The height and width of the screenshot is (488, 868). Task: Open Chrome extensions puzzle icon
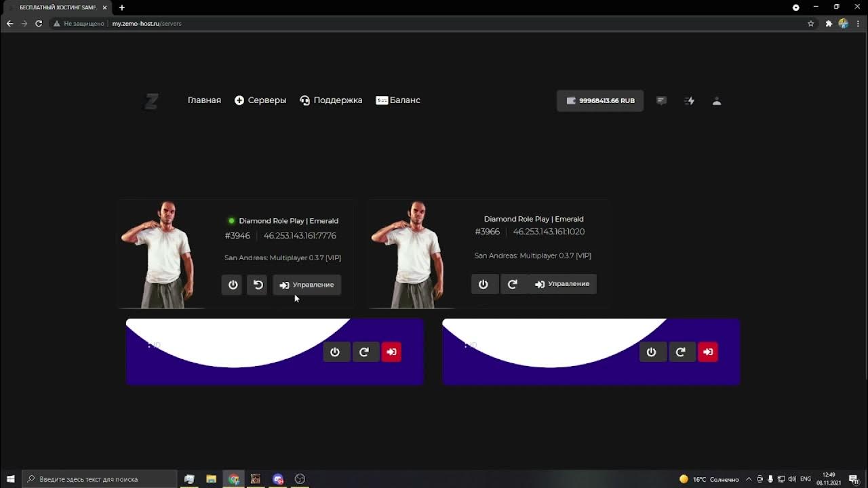[829, 23]
